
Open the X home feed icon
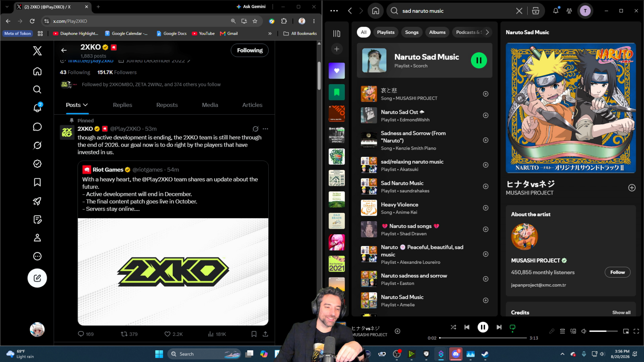pos(37,71)
